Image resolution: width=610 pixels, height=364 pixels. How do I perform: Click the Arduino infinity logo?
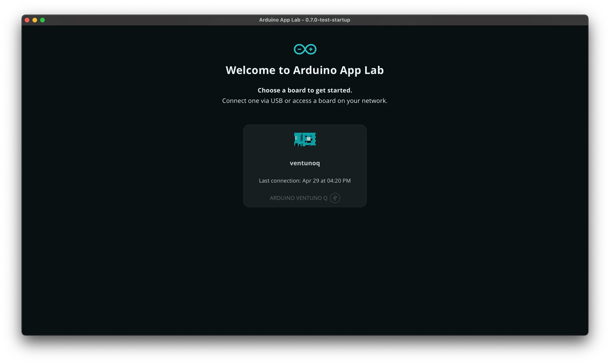click(305, 49)
